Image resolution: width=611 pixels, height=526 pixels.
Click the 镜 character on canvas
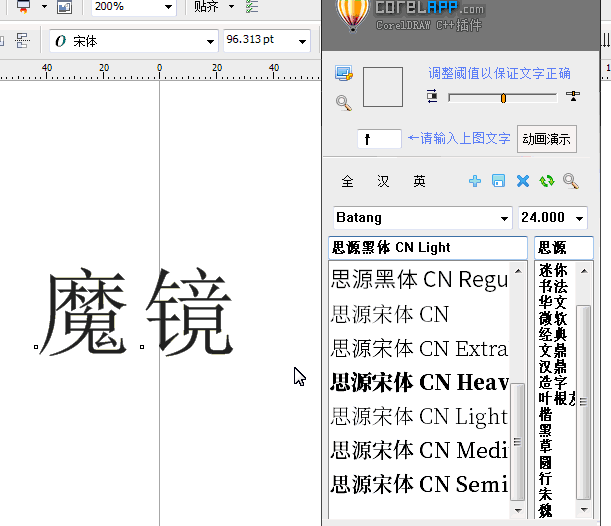tap(190, 312)
